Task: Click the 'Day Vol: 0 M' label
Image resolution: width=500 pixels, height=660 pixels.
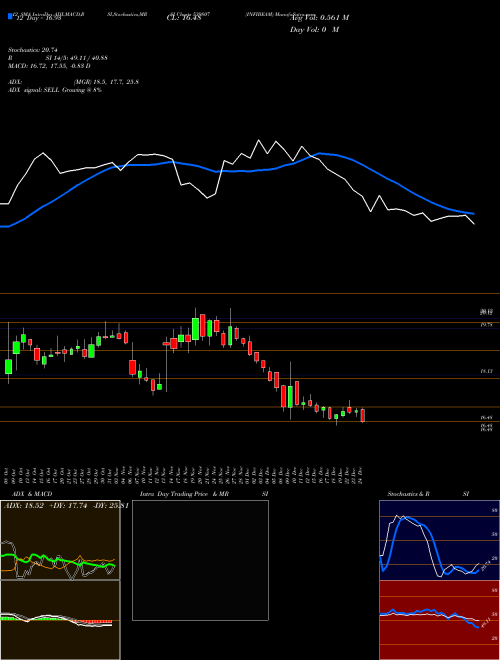Action: 314,29
